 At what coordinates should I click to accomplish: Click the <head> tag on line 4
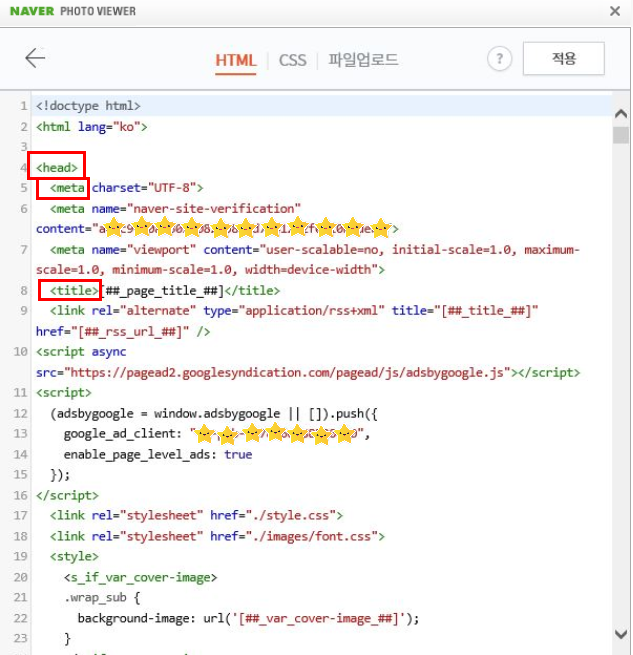(x=57, y=168)
